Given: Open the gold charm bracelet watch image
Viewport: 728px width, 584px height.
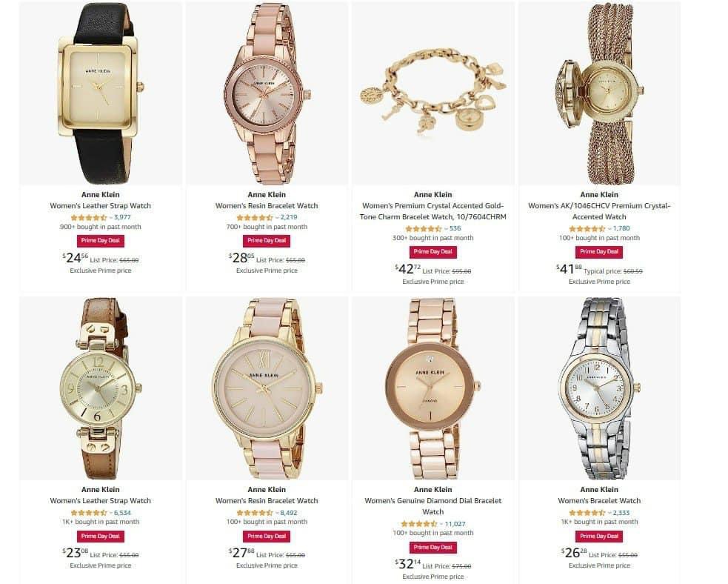Looking at the screenshot, I should point(433,94).
